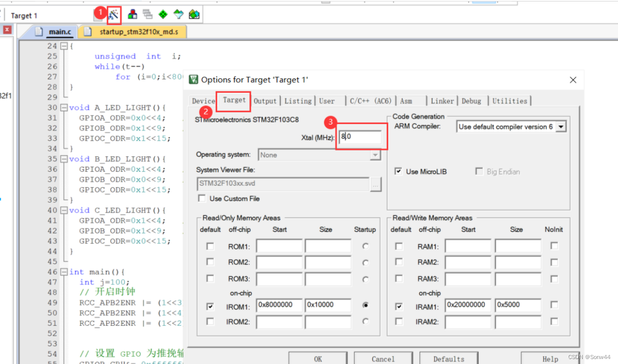Enable ROM2 default checkbox
Image resolution: width=618 pixels, height=364 pixels.
coord(210,262)
